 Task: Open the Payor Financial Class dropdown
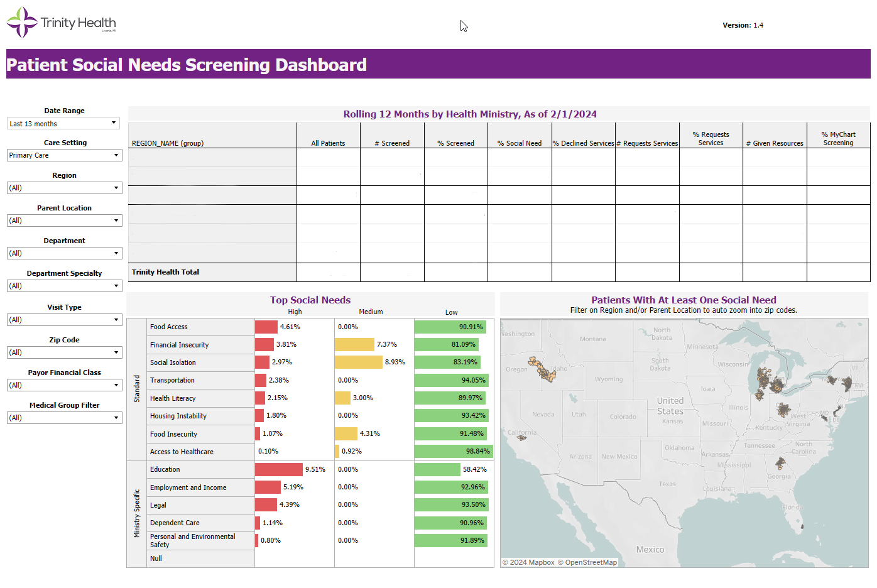point(64,385)
